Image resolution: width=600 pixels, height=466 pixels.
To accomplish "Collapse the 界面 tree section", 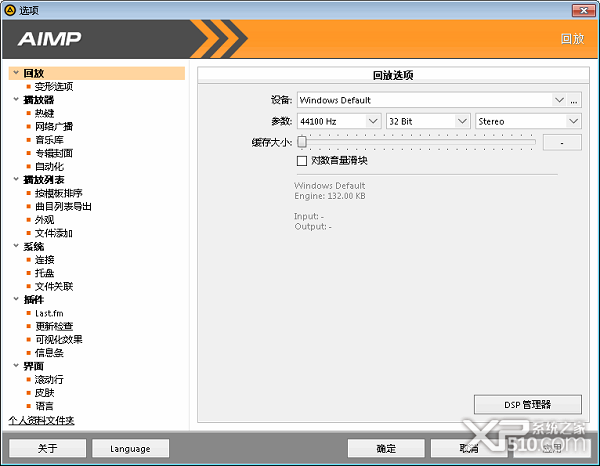I will click(x=16, y=365).
